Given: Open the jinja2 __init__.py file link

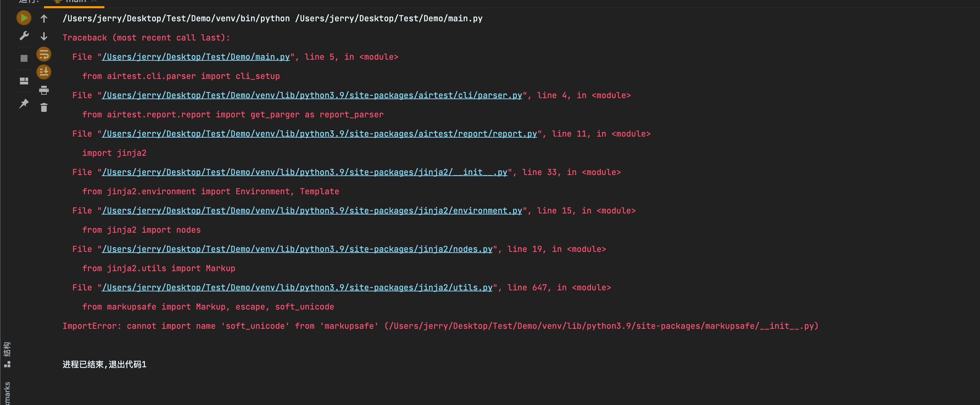Looking at the screenshot, I should [304, 172].
